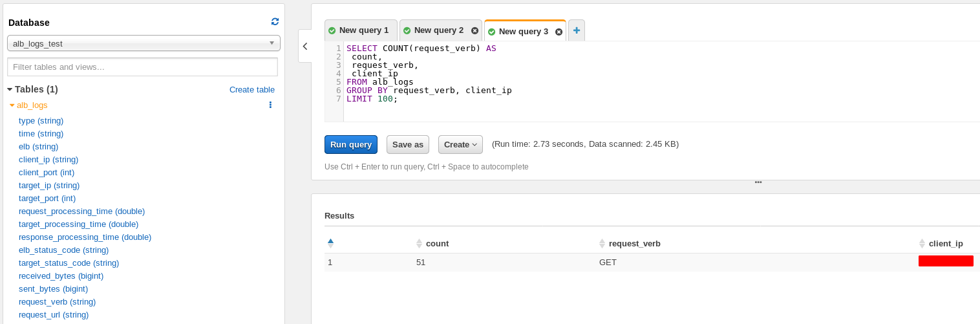Viewport: 980px width, 324px height.
Task: Open the Create dropdown button
Action: (x=460, y=145)
